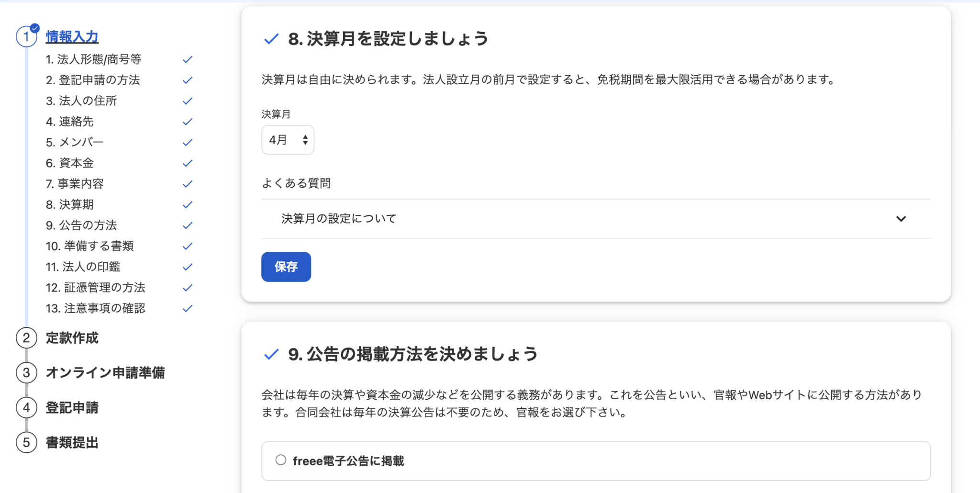Click the step 5 circle icon
This screenshot has height=493, width=980.
(26, 443)
